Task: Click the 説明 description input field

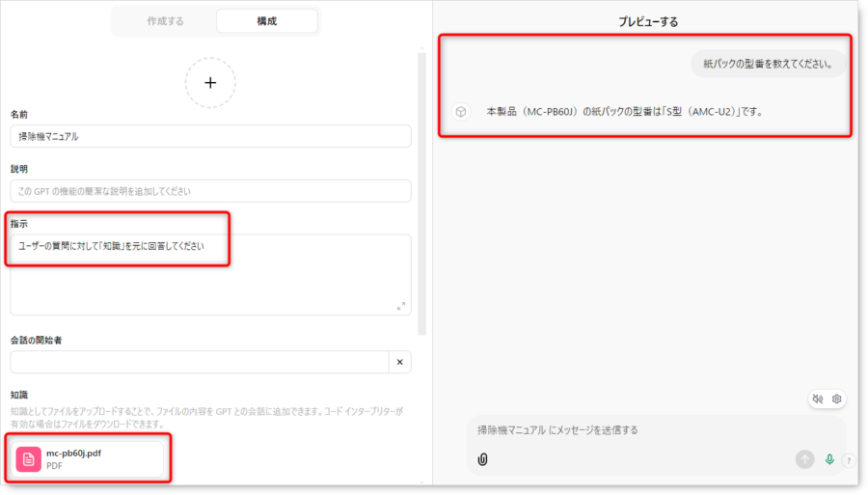Action: (210, 190)
